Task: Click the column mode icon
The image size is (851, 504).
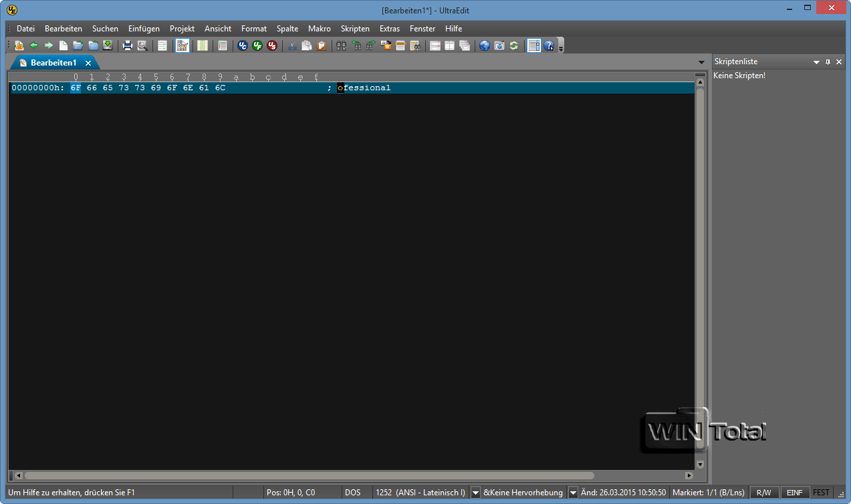Action: (x=203, y=45)
